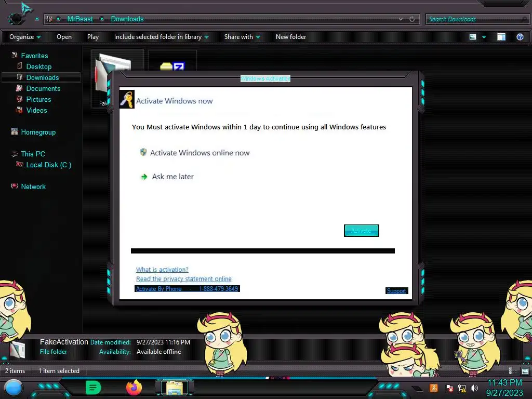Open the Action Center flag tray icon
This screenshot has width=532, height=399.
pyautogui.click(x=449, y=388)
